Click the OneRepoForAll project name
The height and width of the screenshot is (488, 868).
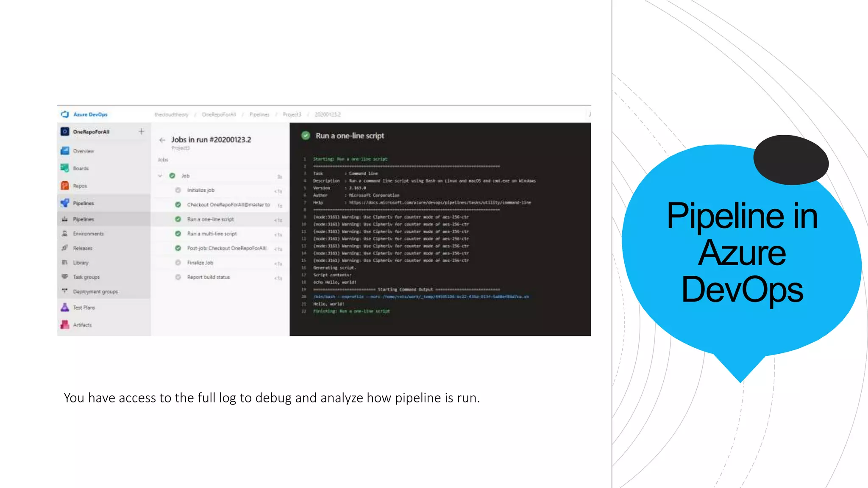[x=91, y=132]
